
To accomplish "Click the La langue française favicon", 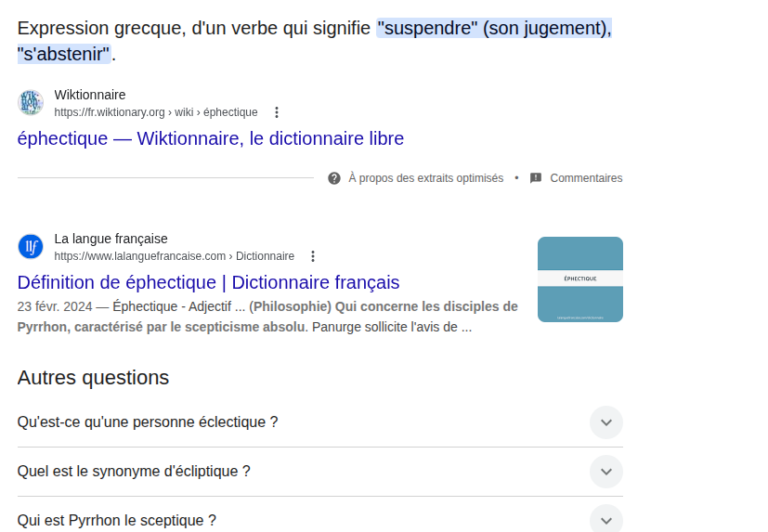I will point(31,247).
